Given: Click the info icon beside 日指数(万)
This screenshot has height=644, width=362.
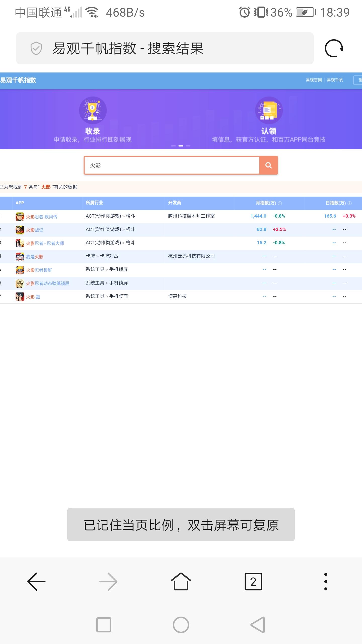Looking at the screenshot, I should (x=349, y=203).
